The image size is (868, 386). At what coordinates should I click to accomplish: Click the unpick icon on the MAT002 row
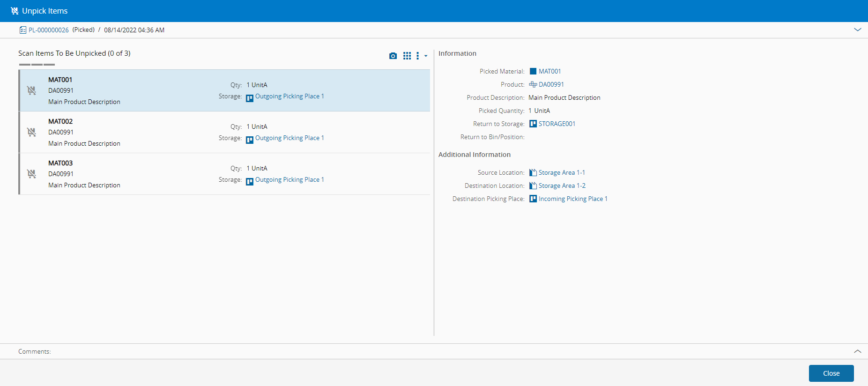[x=31, y=132]
